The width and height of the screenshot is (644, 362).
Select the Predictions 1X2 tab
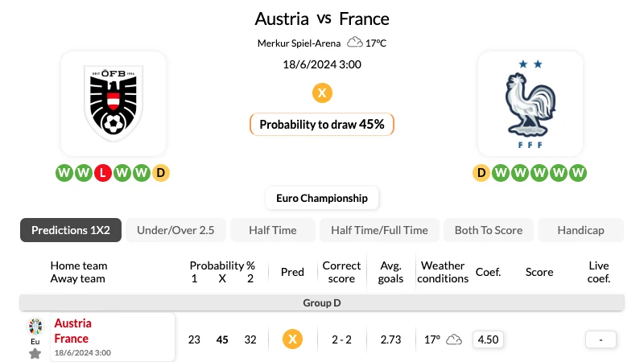coord(71,230)
